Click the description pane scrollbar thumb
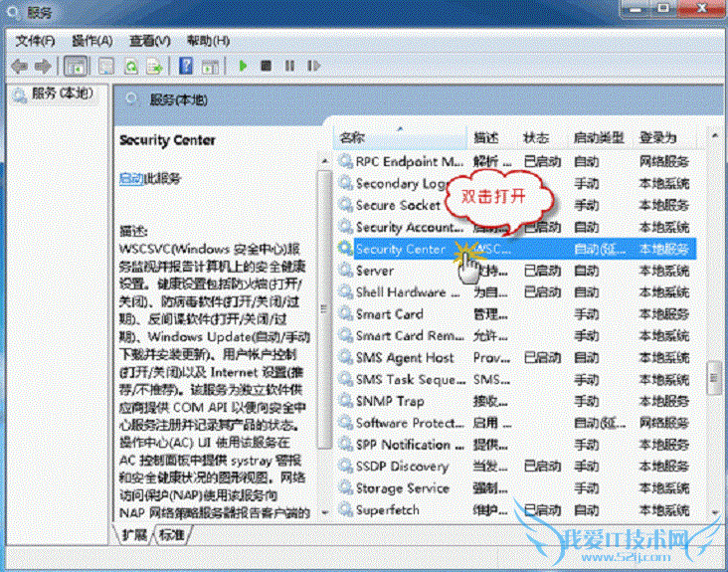Viewport: 728px width, 572px height. click(x=324, y=309)
